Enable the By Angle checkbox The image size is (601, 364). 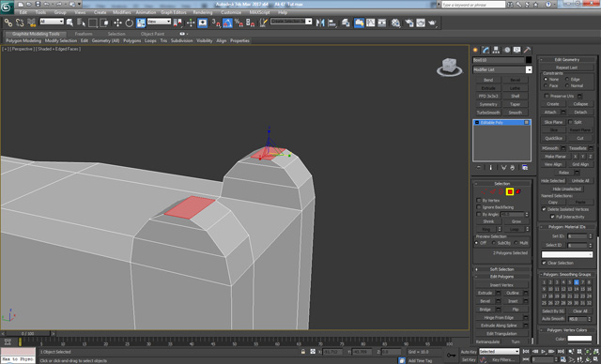click(479, 214)
